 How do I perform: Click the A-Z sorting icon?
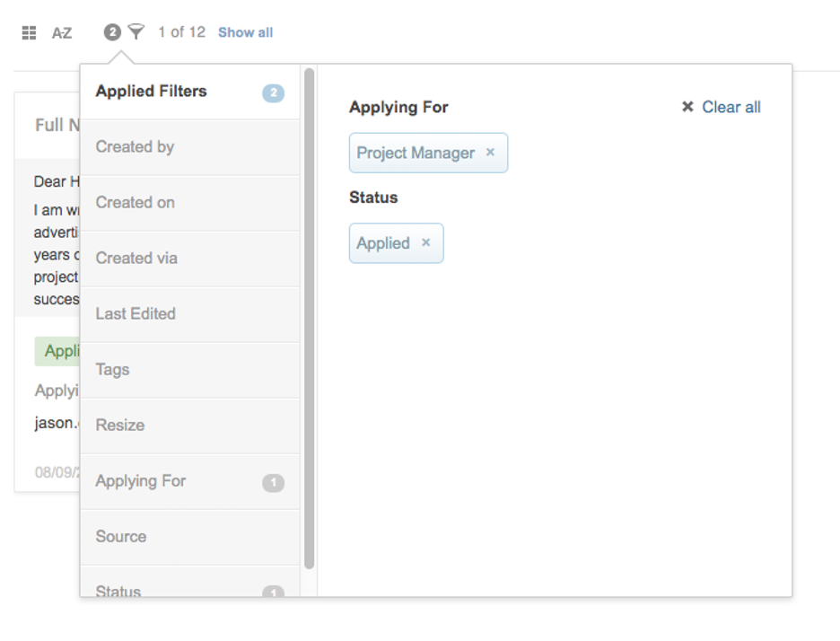click(x=62, y=33)
